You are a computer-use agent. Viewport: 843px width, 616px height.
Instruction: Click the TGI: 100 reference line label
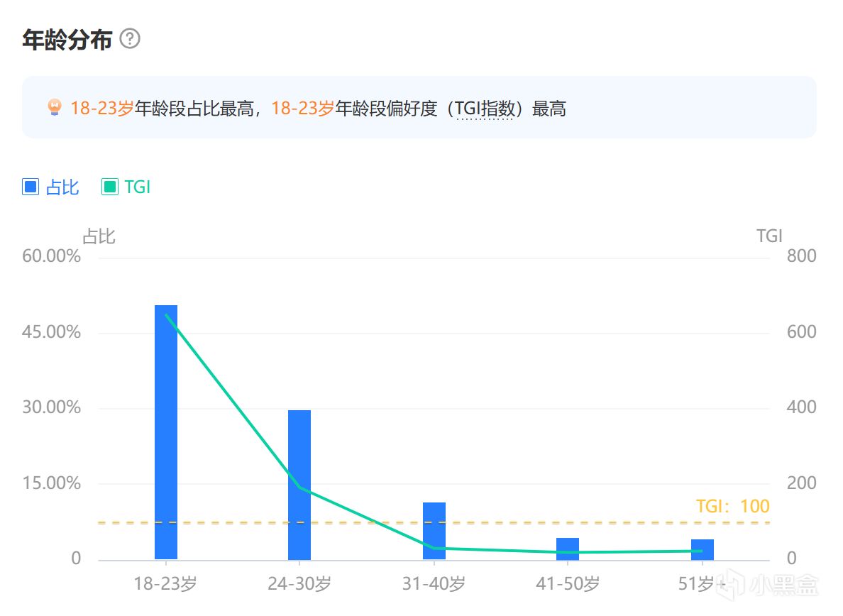point(732,506)
